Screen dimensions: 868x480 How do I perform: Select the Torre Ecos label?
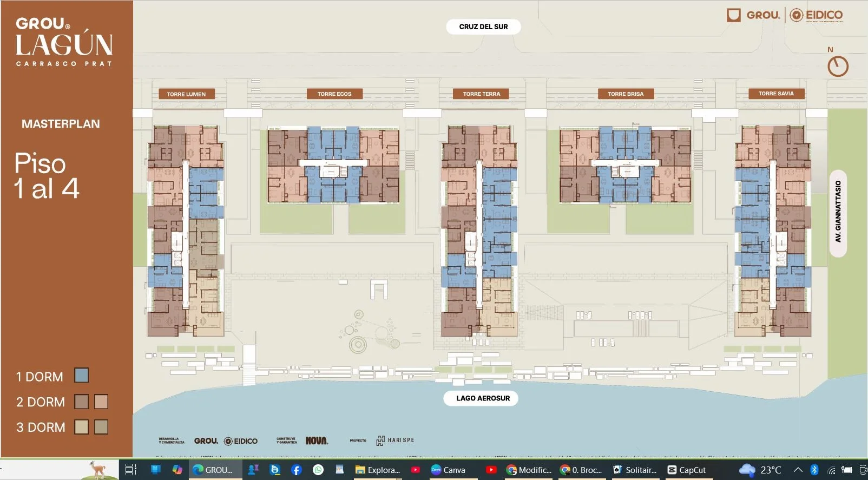tap(334, 94)
